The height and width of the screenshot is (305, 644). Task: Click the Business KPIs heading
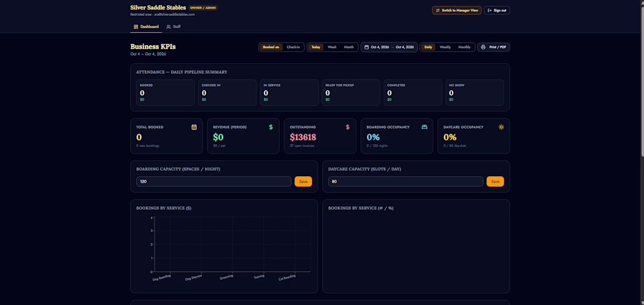153,47
